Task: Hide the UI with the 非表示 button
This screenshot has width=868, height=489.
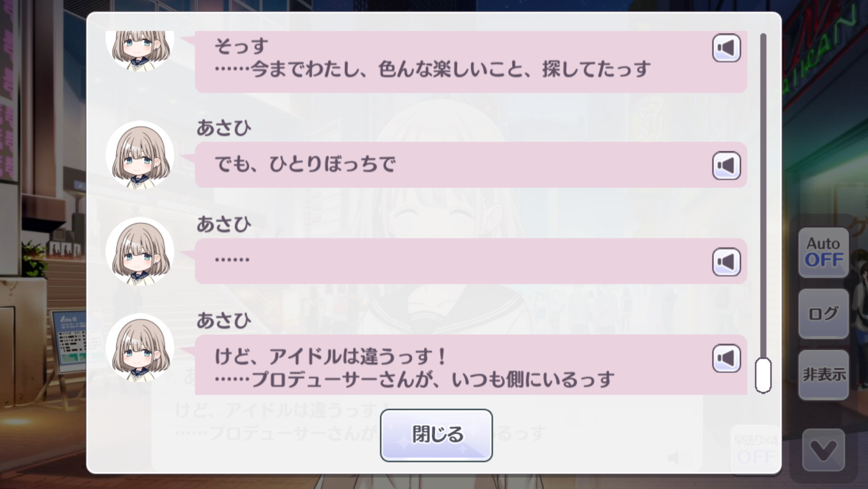Action: [x=823, y=375]
